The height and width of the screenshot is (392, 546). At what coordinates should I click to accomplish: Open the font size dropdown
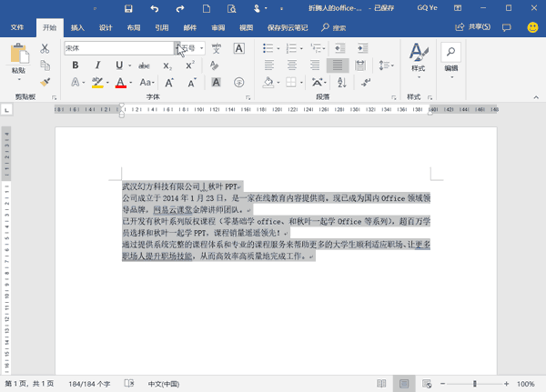[202, 48]
